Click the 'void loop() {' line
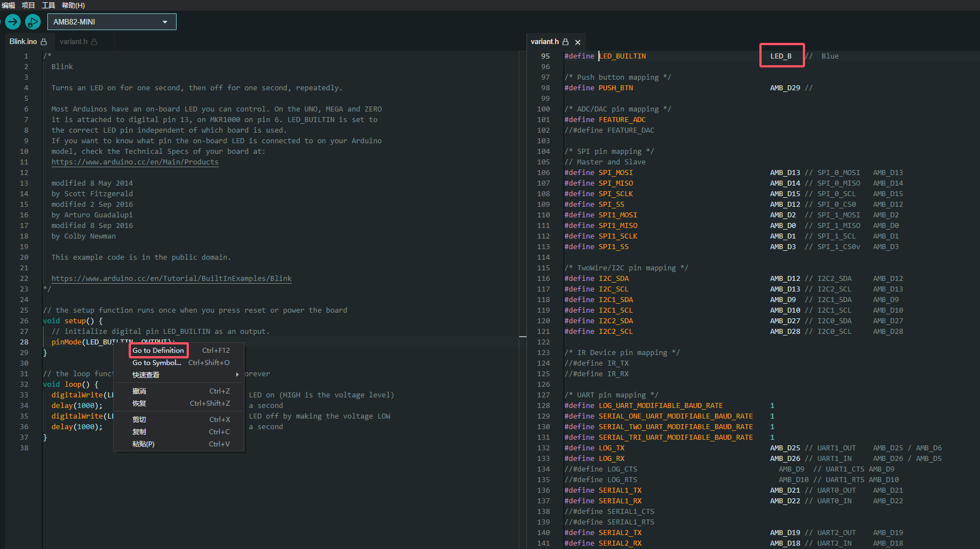This screenshot has width=980, height=549. 71,385
